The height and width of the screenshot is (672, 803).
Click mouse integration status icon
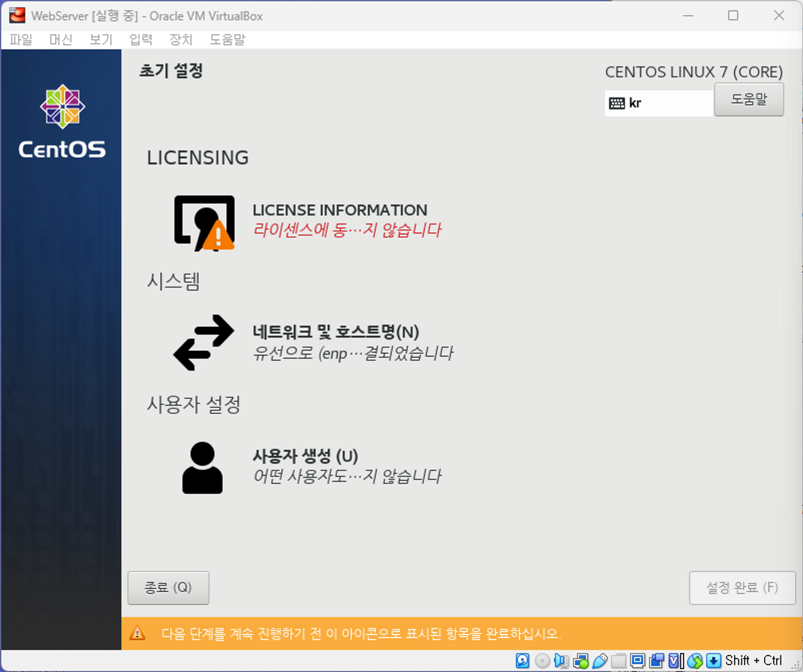point(695,660)
